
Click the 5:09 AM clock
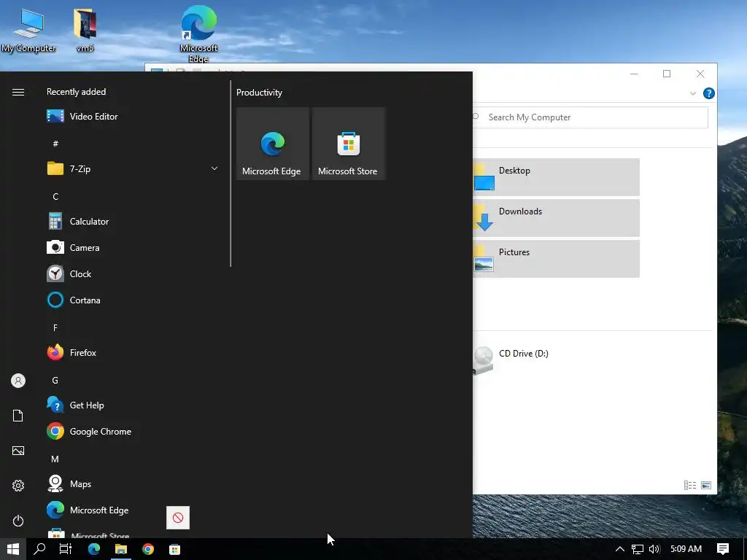click(x=686, y=549)
